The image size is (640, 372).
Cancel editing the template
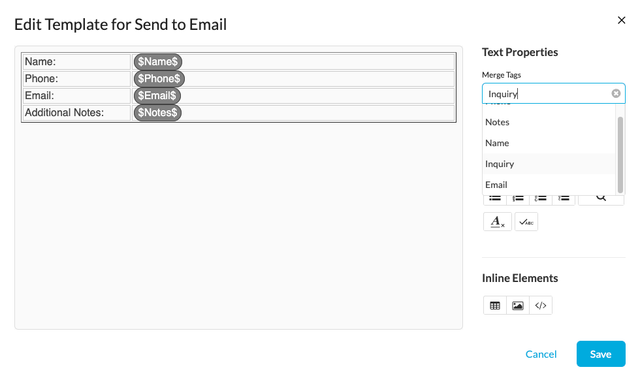(541, 354)
